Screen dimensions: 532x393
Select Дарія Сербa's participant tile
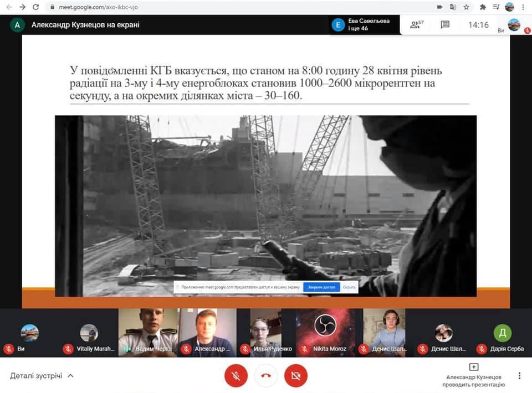(502, 332)
